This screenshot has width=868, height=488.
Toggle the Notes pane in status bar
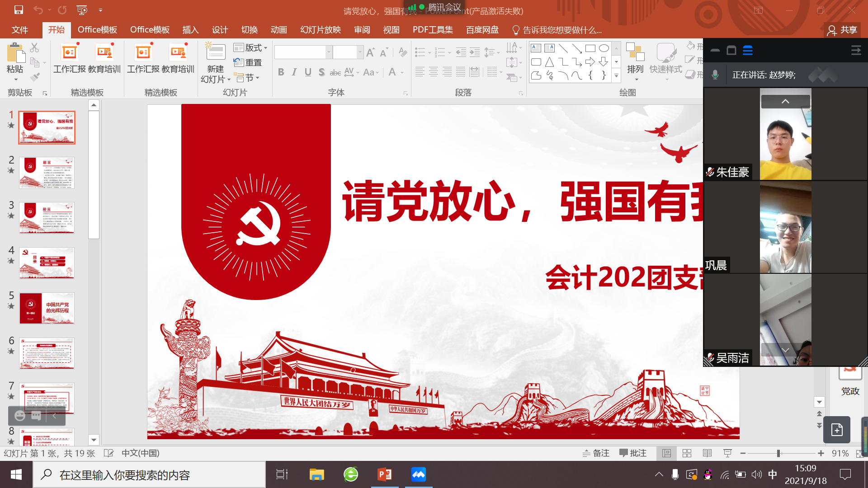pos(596,453)
